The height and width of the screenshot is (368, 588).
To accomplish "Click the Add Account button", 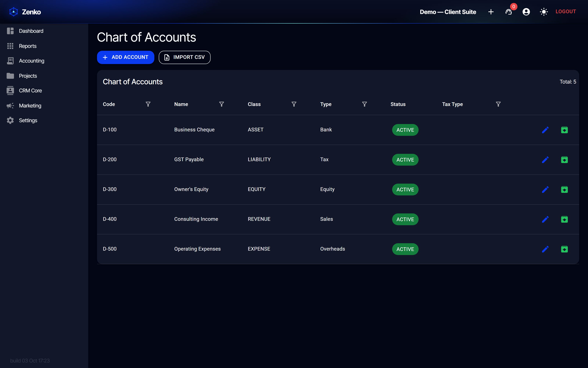I will pos(125,57).
